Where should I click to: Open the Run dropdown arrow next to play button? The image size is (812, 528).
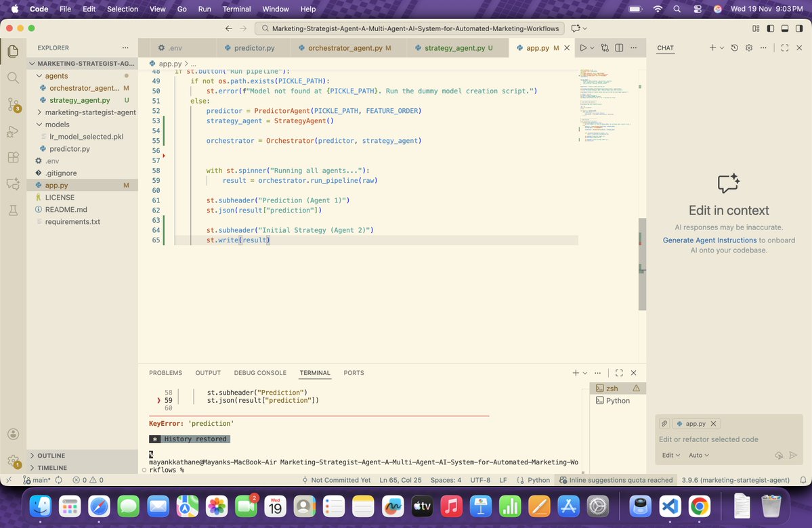coord(591,47)
